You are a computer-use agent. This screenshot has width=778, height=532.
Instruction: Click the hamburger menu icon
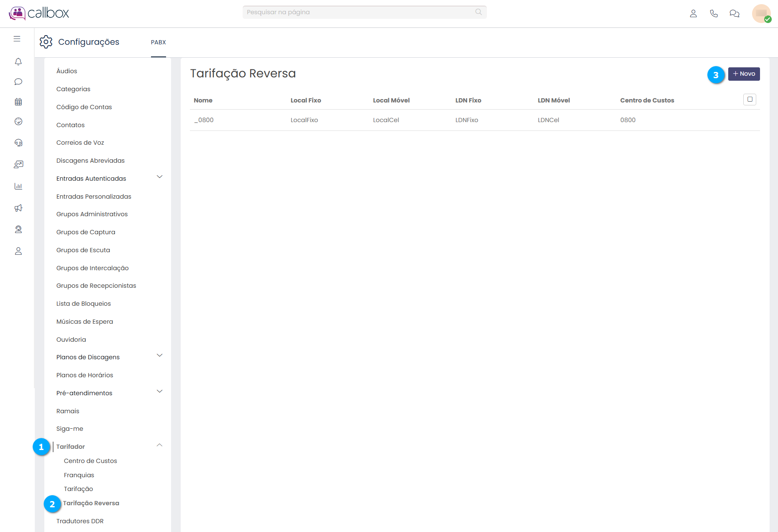17,39
